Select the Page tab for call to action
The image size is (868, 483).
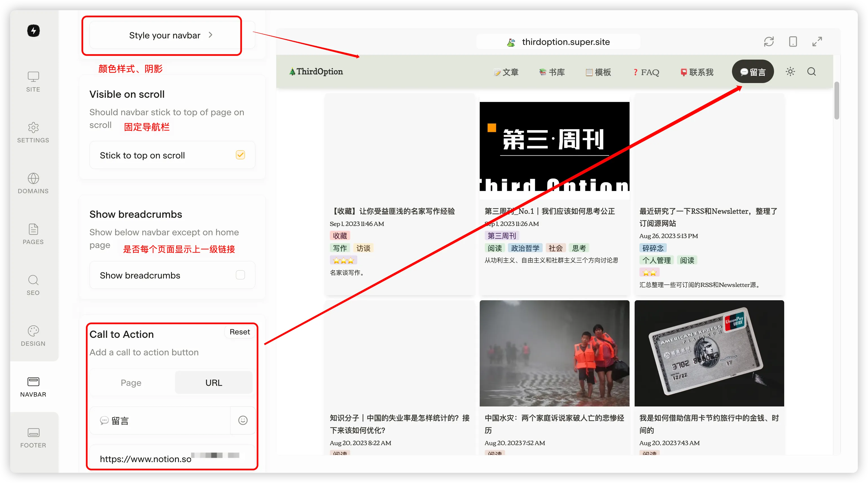[131, 382]
